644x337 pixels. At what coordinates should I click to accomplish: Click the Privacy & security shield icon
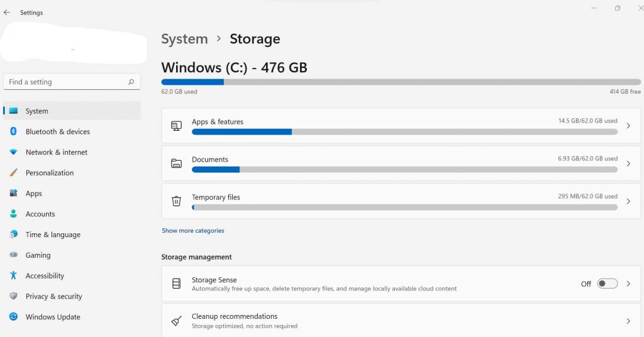coord(13,296)
